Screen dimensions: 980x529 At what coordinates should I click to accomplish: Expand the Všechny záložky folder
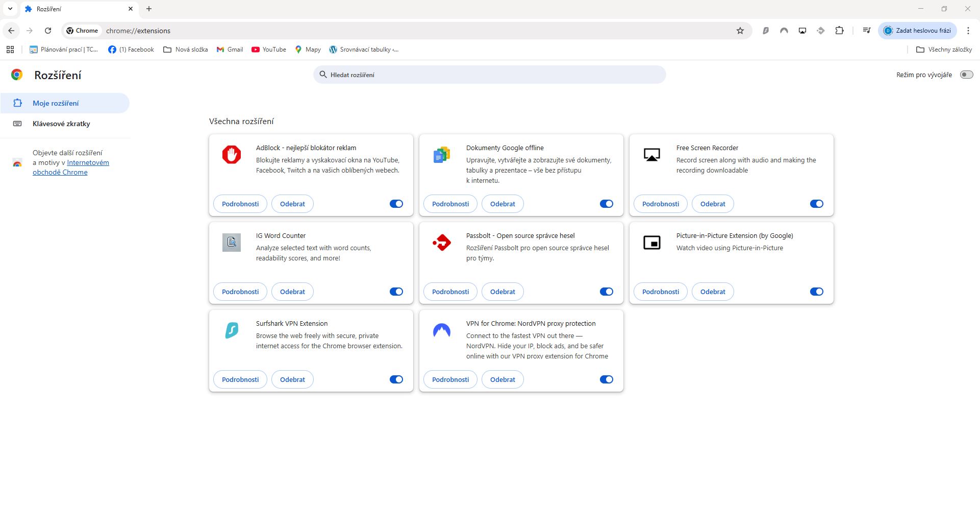[x=944, y=50]
